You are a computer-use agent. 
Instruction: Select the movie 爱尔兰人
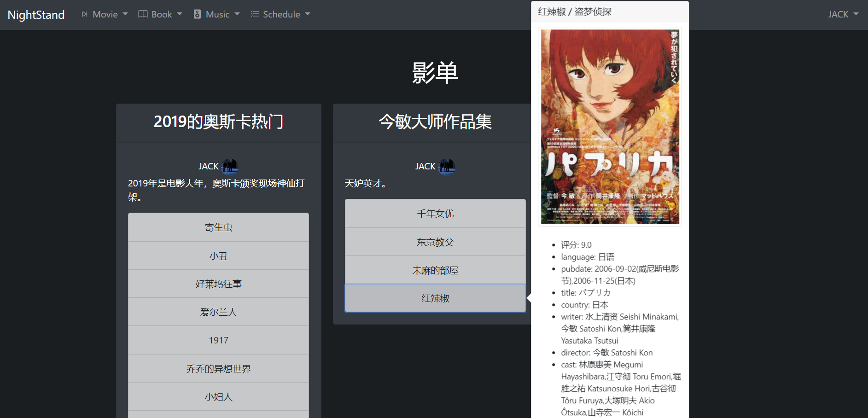[218, 312]
